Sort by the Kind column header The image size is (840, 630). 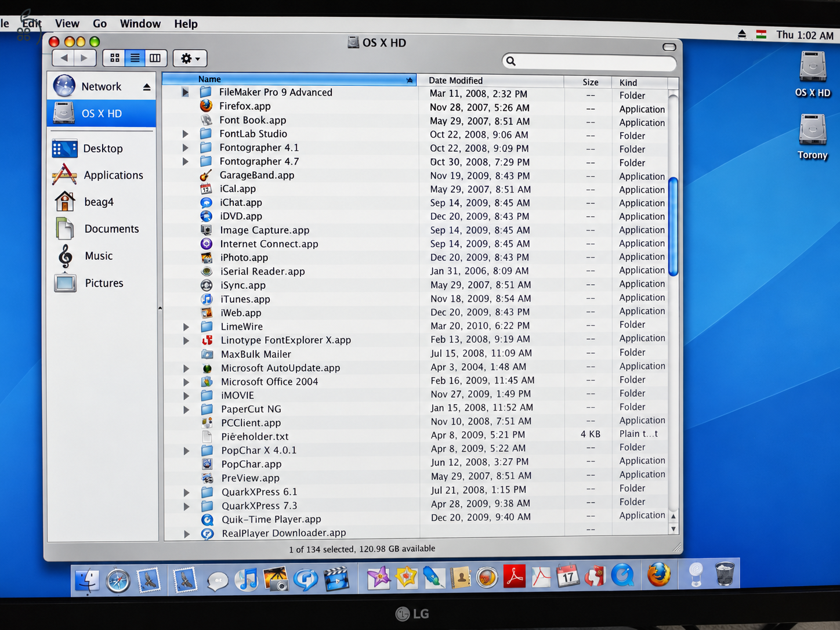[x=640, y=82]
